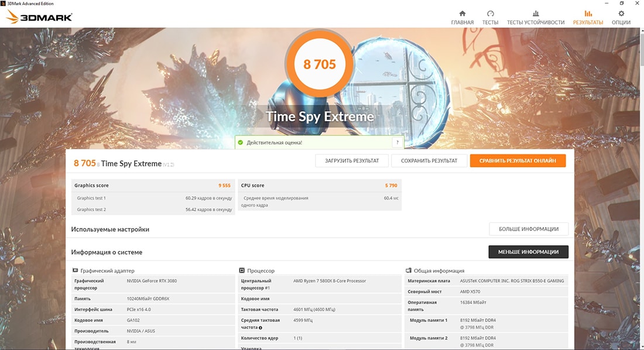Click the Сохранить результат button

(x=429, y=160)
